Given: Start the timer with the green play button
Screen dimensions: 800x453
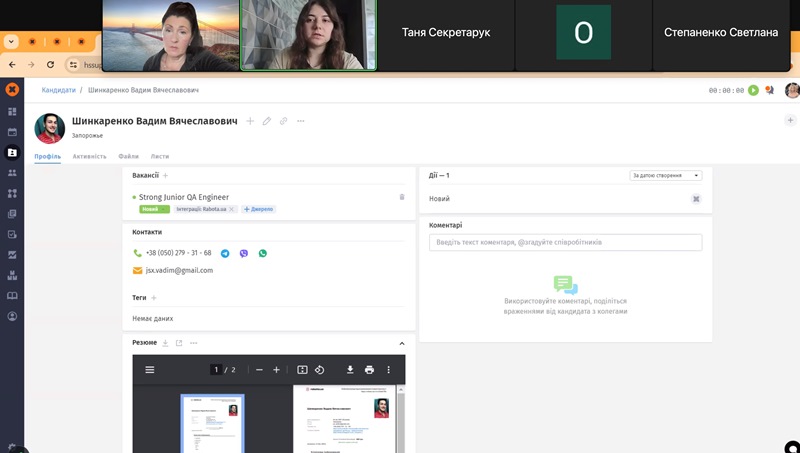Looking at the screenshot, I should 753,90.
